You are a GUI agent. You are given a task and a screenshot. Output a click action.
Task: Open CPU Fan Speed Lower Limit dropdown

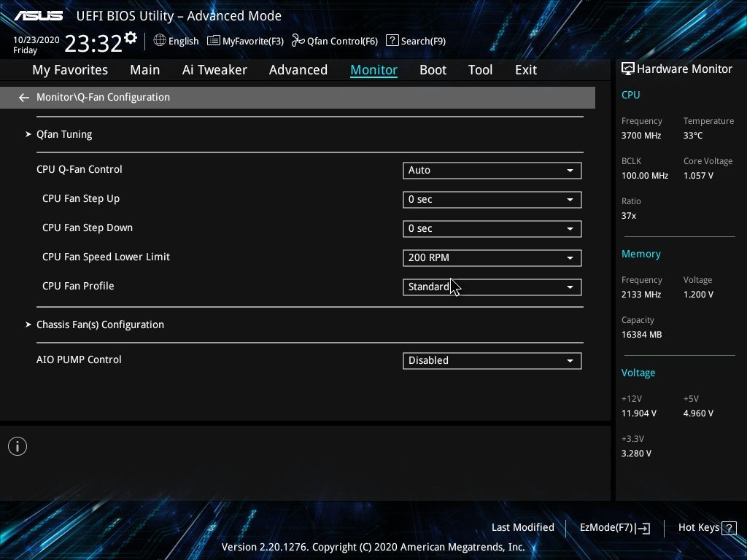[492, 257]
